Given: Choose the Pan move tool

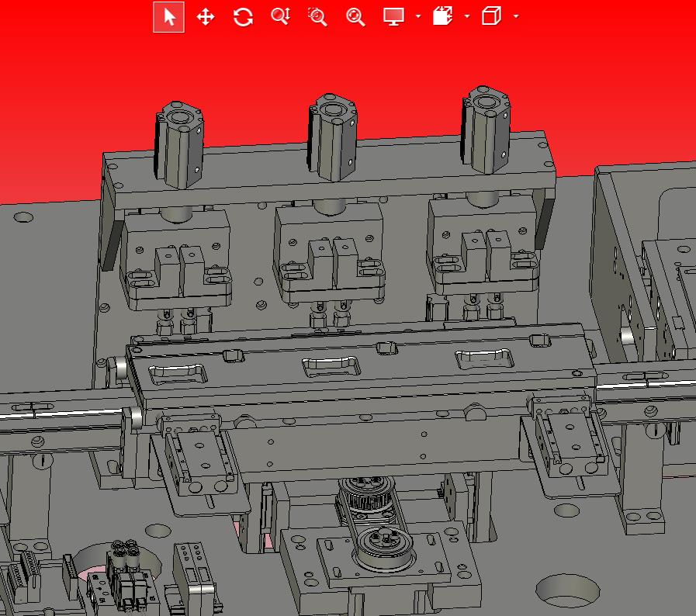Looking at the screenshot, I should [x=206, y=17].
